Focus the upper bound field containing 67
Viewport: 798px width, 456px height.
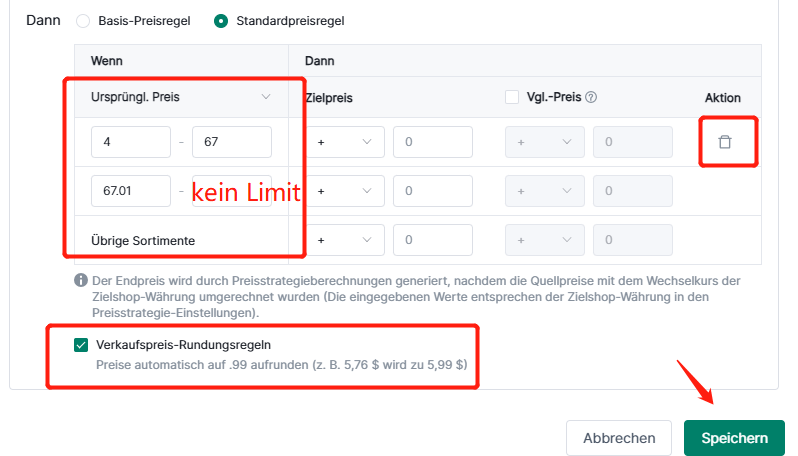pyautogui.click(x=232, y=142)
